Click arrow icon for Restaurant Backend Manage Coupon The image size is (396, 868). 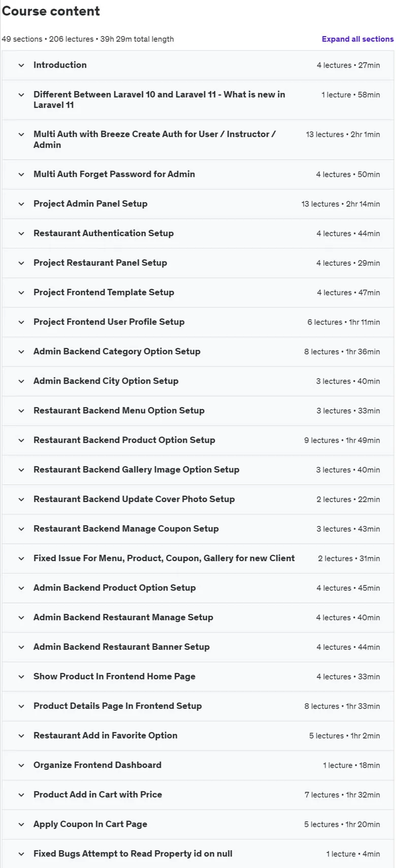21,529
